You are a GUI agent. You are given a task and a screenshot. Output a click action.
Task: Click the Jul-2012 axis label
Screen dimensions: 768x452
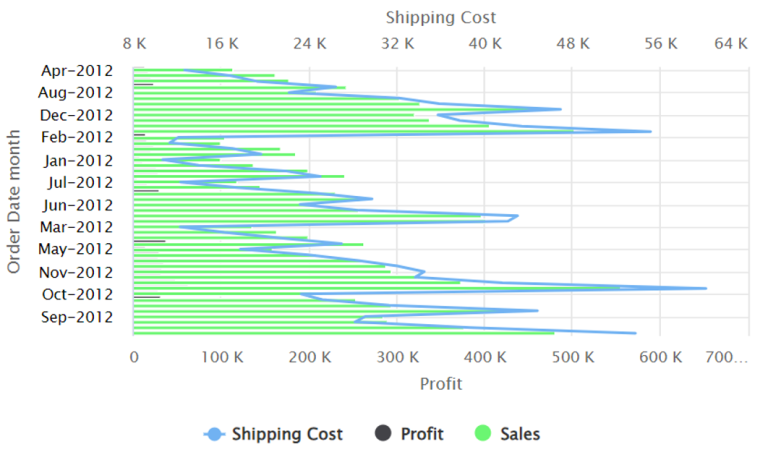[x=80, y=183]
